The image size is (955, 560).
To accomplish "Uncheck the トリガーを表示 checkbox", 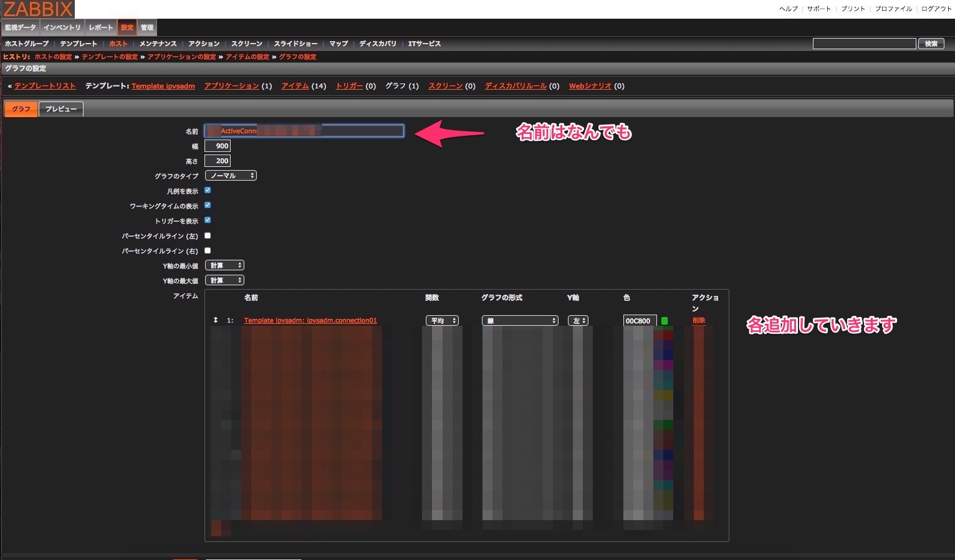I will pyautogui.click(x=208, y=221).
